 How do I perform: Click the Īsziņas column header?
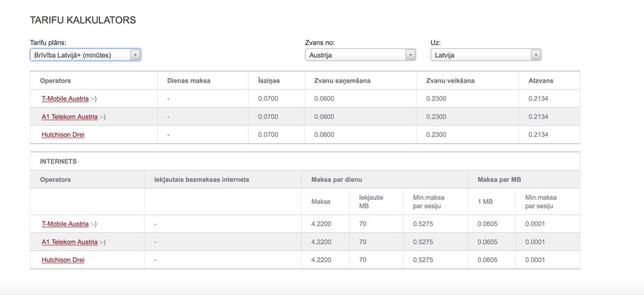(269, 81)
